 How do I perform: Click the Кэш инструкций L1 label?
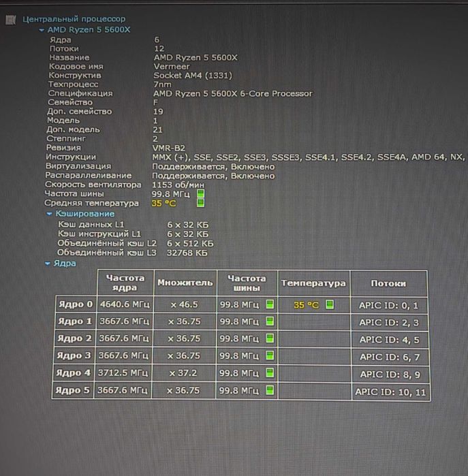[99, 234]
